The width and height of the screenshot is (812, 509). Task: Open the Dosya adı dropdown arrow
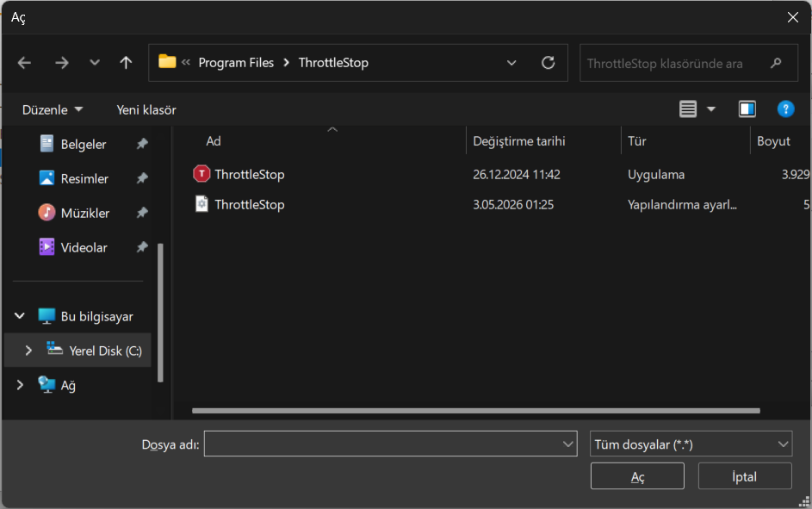567,444
